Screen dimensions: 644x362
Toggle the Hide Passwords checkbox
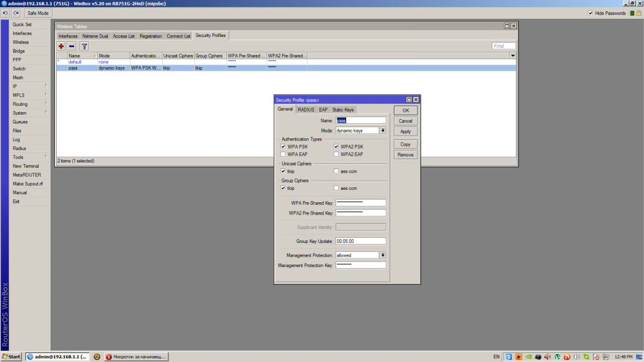click(x=591, y=13)
